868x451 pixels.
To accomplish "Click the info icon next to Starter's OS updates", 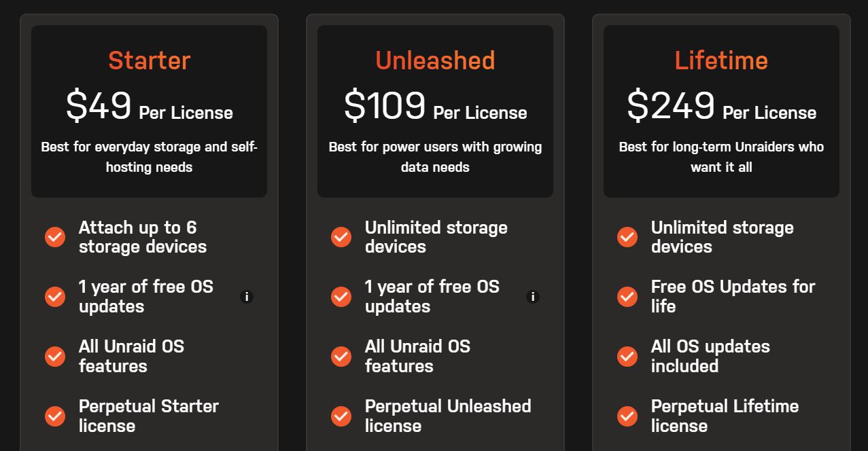I will (247, 296).
